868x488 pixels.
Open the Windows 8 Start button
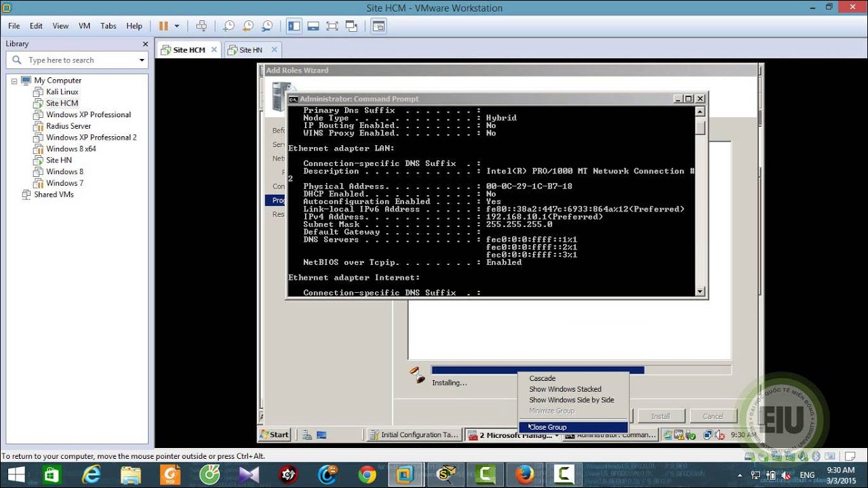pyautogui.click(x=15, y=474)
